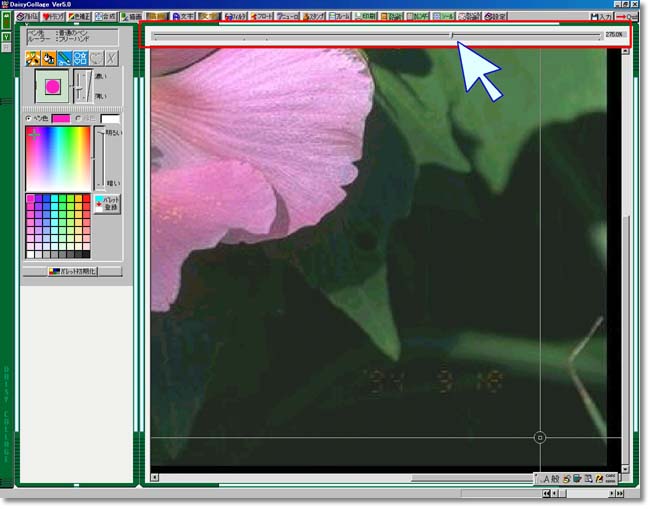The height and width of the screenshot is (510, 650).
Task: Select the first orange pen-type tool icon
Action: point(33,58)
